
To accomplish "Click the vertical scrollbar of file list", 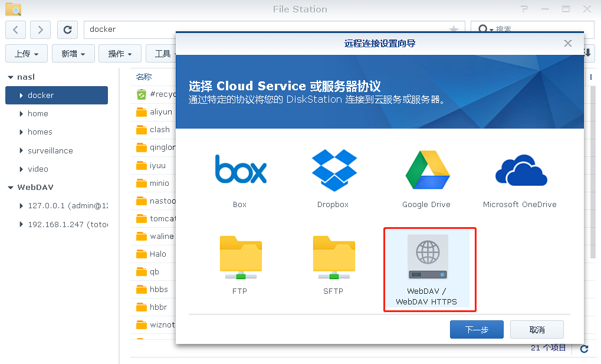I will [593, 172].
